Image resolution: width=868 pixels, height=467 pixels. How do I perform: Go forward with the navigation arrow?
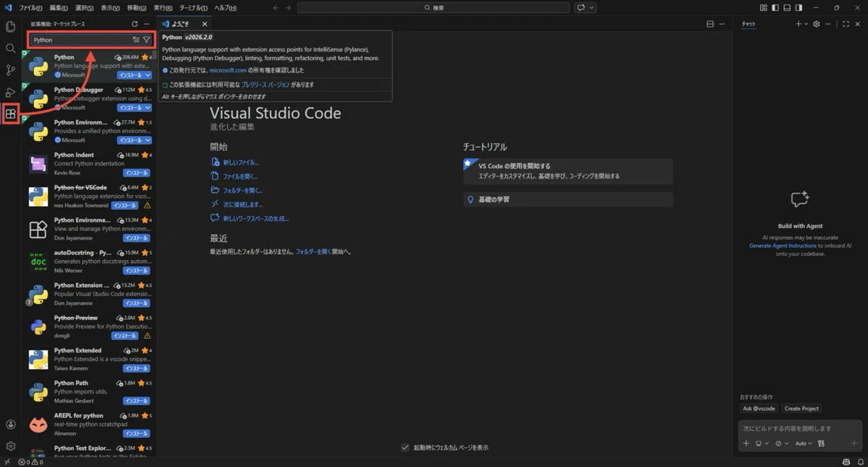(x=289, y=7)
